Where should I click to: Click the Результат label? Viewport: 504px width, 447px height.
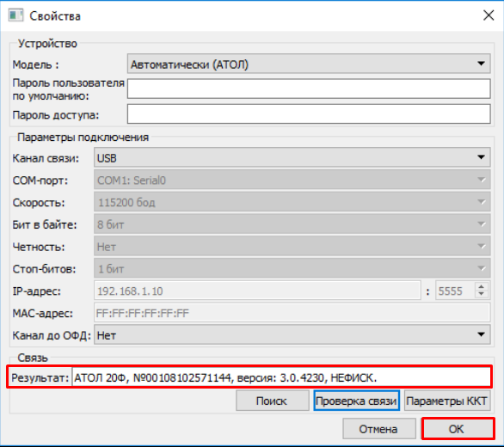pyautogui.click(x=40, y=377)
